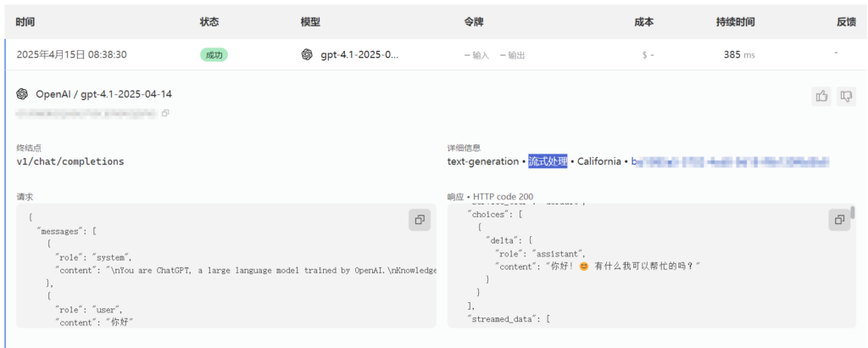
Task: Click the $ - cost value
Action: (x=648, y=55)
